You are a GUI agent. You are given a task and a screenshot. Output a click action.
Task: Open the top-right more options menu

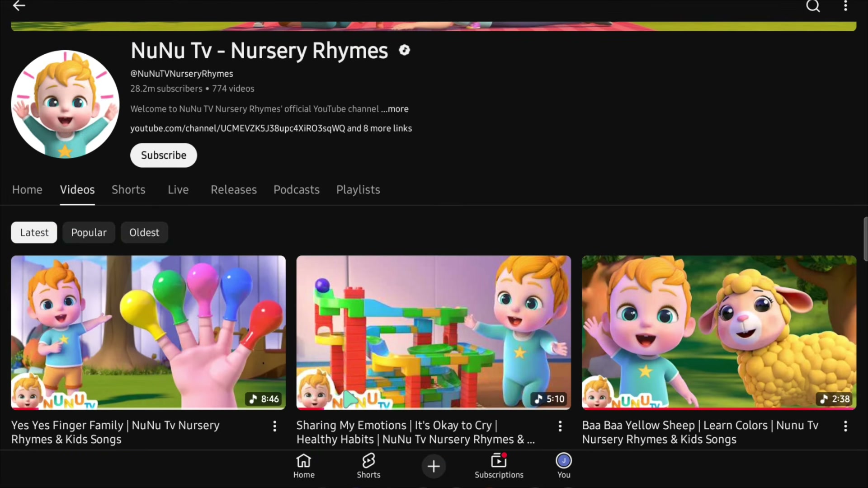[845, 6]
